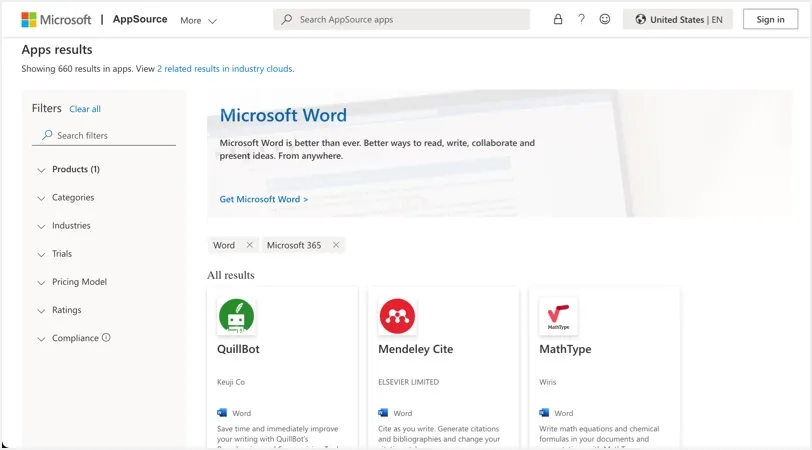This screenshot has height=450, width=812.
Task: Open the lock icon in header
Action: point(558,19)
